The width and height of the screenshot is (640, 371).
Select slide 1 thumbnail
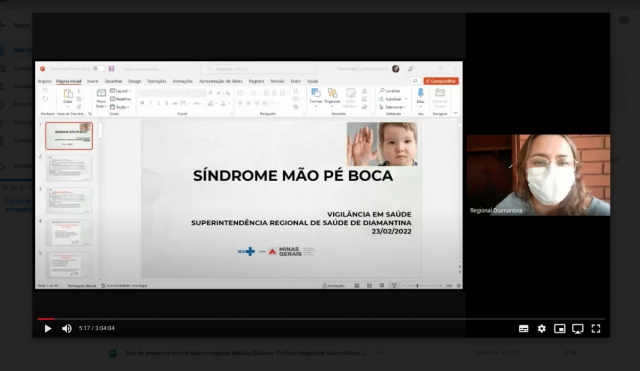[69, 136]
